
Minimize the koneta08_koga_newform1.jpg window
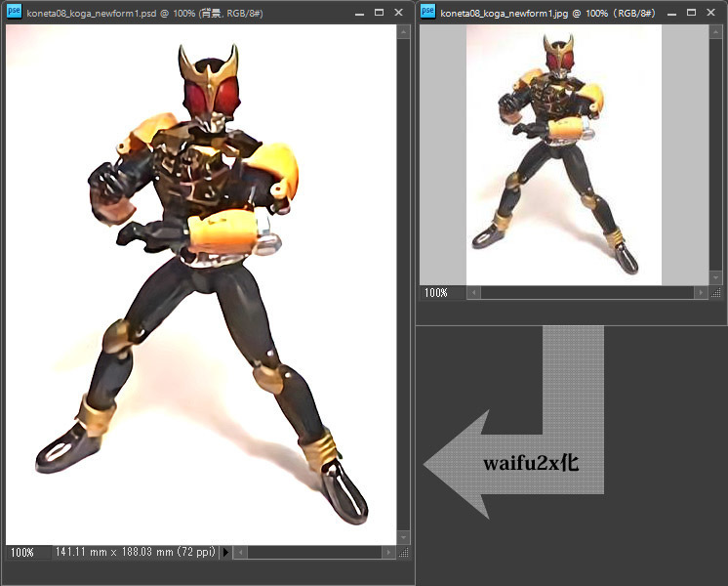[x=671, y=13]
